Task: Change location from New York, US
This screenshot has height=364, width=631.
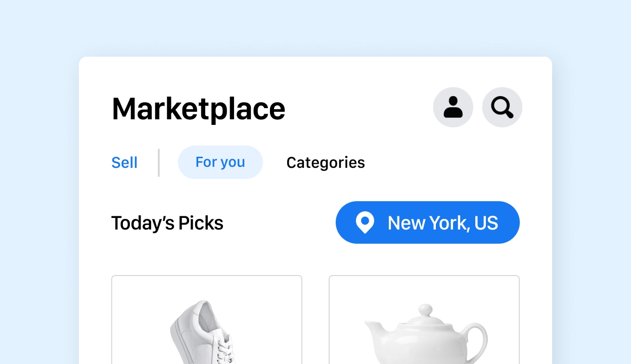Action: tap(427, 222)
